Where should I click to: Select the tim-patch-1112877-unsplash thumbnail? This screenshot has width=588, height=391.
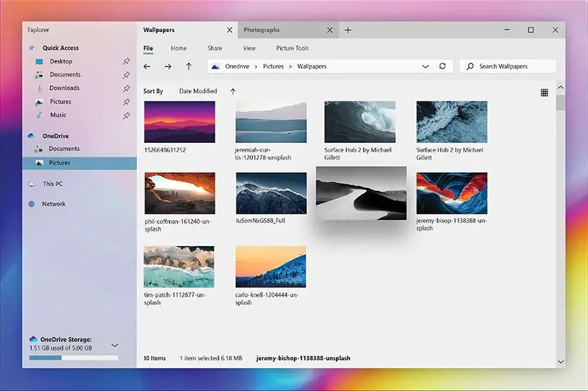(x=179, y=267)
